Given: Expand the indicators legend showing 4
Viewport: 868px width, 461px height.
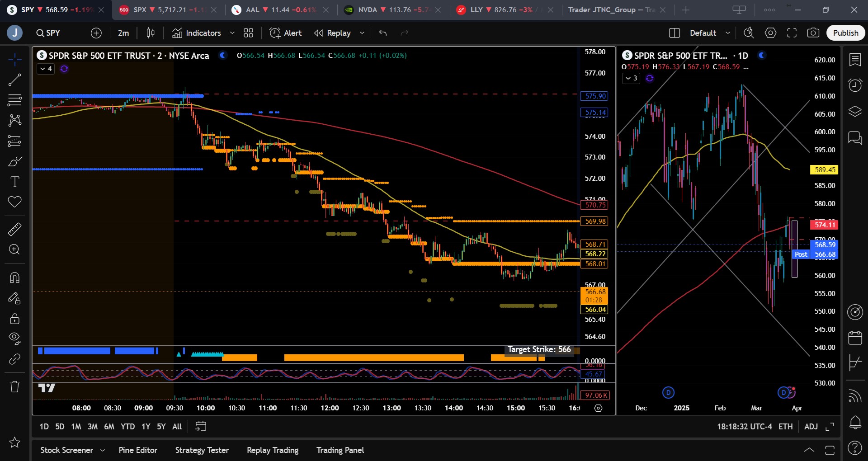Looking at the screenshot, I should coord(46,69).
